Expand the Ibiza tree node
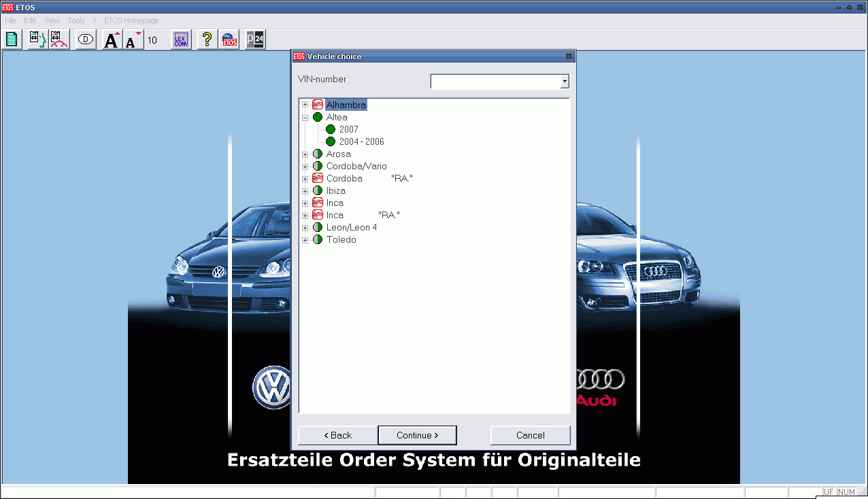The height and width of the screenshot is (499, 868). [x=305, y=190]
